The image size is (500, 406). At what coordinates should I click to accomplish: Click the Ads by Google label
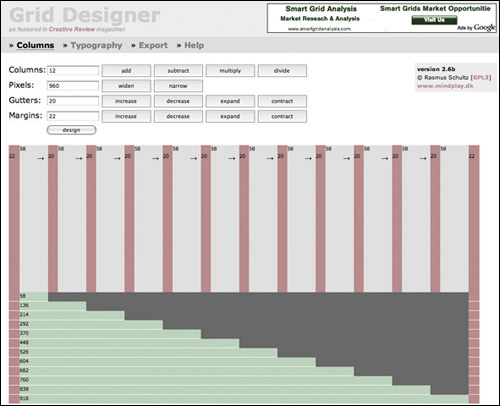click(x=476, y=28)
